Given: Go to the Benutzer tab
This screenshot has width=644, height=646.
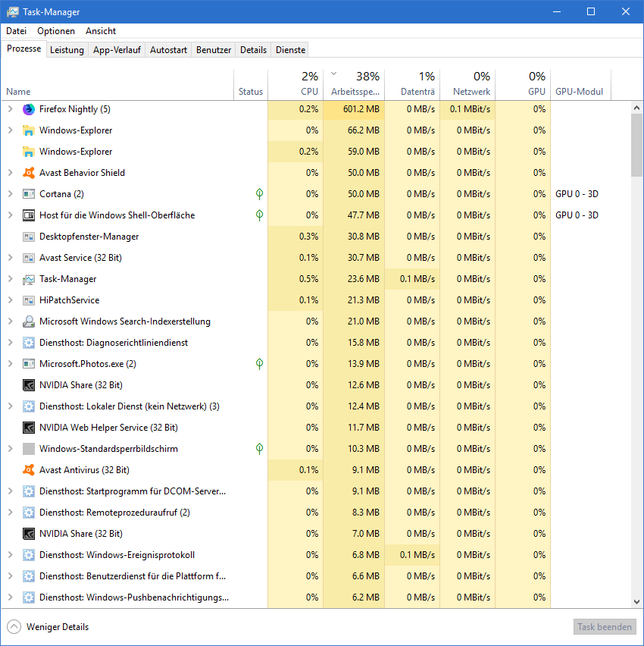Looking at the screenshot, I should 214,50.
